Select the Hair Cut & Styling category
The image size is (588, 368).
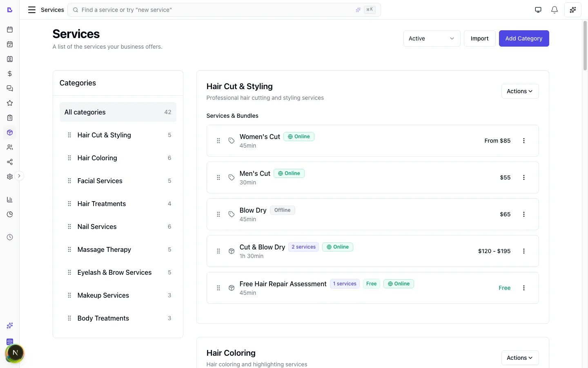tap(118, 135)
